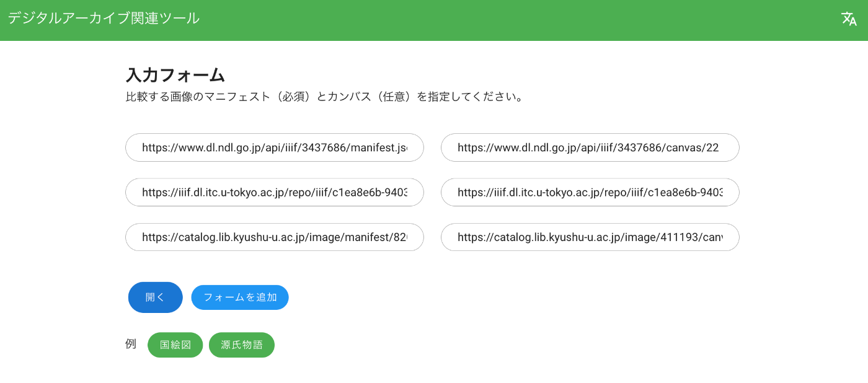Open the language translation menu icon
Screen dimensions: 868x383
[x=849, y=19]
